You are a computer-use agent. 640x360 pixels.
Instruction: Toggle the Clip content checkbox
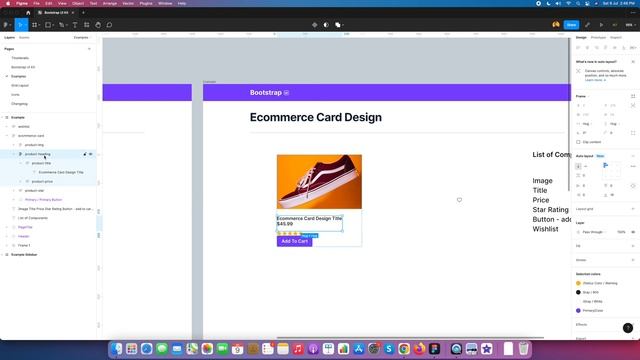pyautogui.click(x=578, y=142)
